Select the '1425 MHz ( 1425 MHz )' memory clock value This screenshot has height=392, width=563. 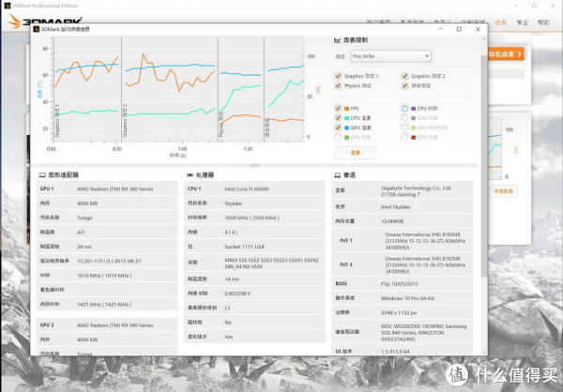(104, 304)
